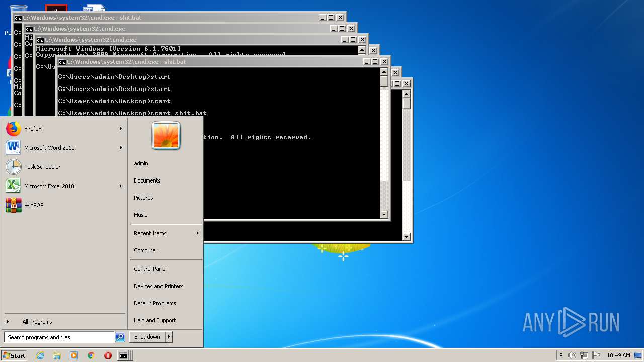Expand Microsoft Excel 2010 jump list arrow
644x362 pixels.
(121, 186)
